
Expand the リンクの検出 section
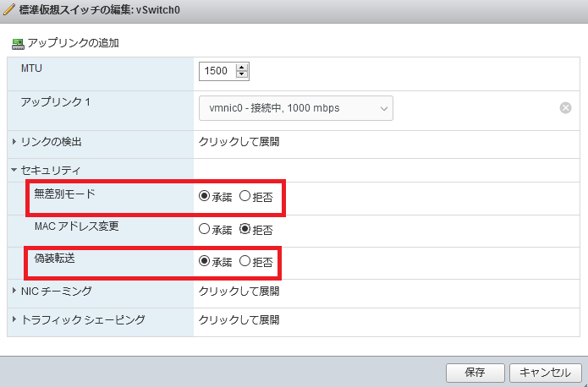(14, 142)
